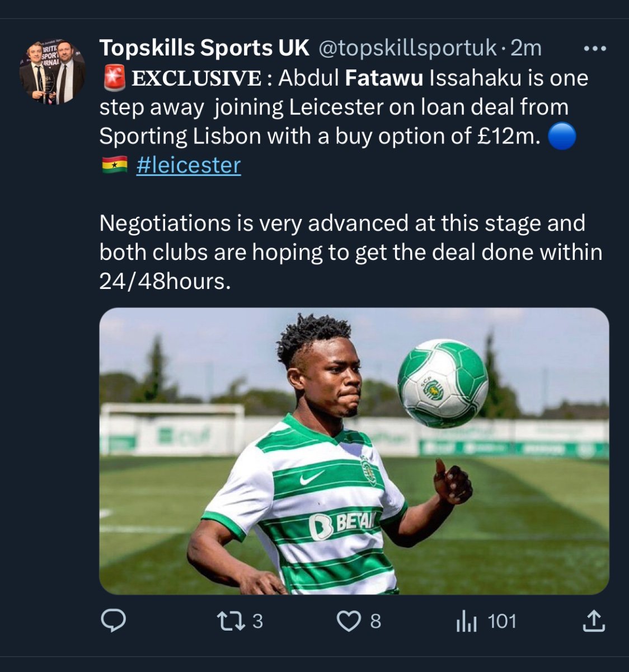Open the 2m timestamp link
This screenshot has height=672, width=629.
(526, 49)
